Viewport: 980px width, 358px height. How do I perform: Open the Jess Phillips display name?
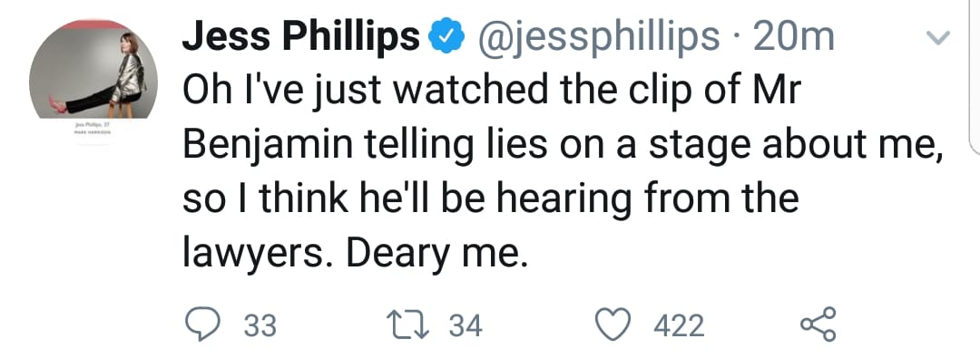pyautogui.click(x=300, y=39)
